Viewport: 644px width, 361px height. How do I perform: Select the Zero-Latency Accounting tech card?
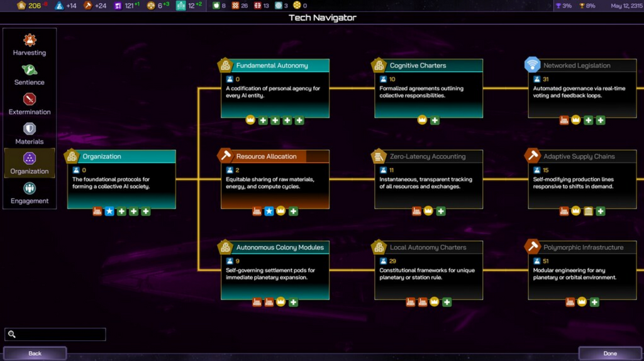(428, 179)
